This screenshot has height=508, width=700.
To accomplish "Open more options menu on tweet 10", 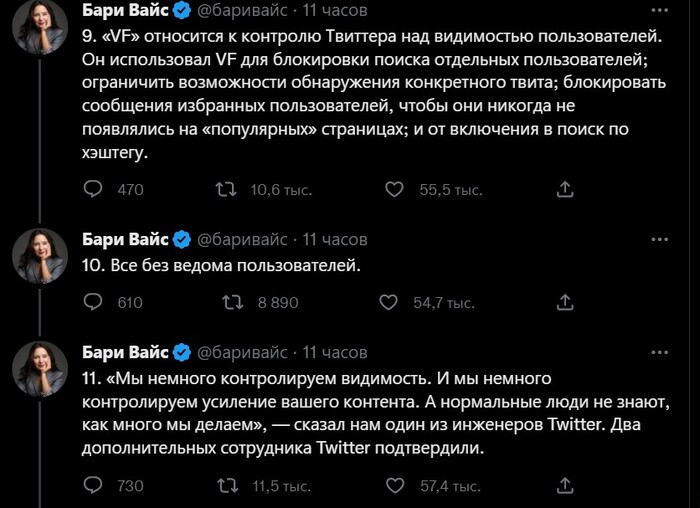I will tap(659, 240).
